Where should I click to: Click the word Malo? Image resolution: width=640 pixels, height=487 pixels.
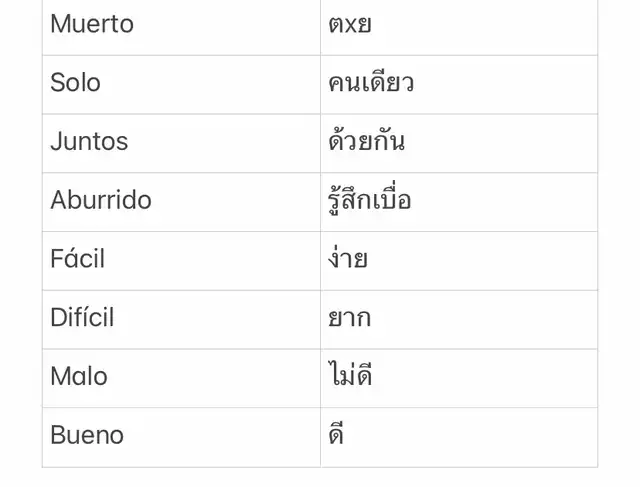click(79, 377)
